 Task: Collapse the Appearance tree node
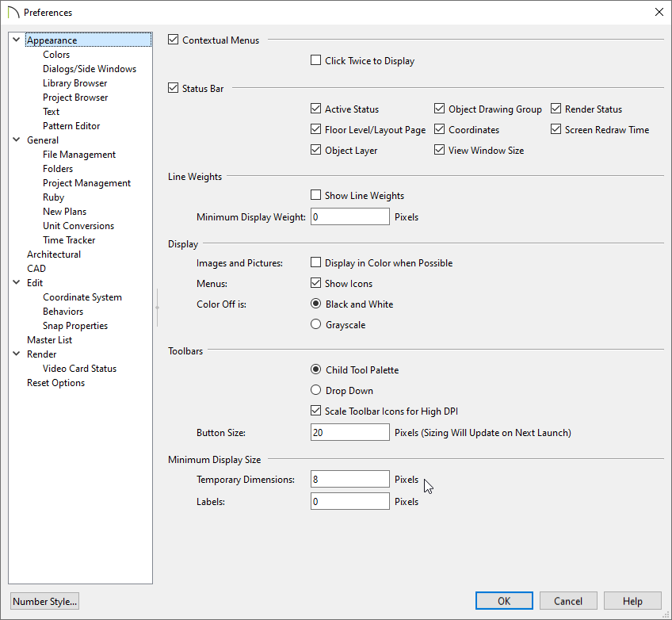point(17,40)
